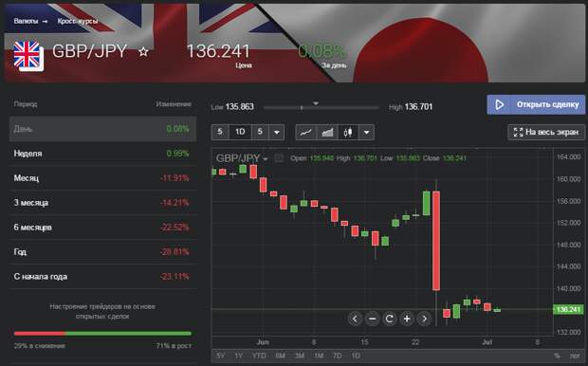Switch chart to line style icon
The height and width of the screenshot is (366, 588).
(x=306, y=132)
